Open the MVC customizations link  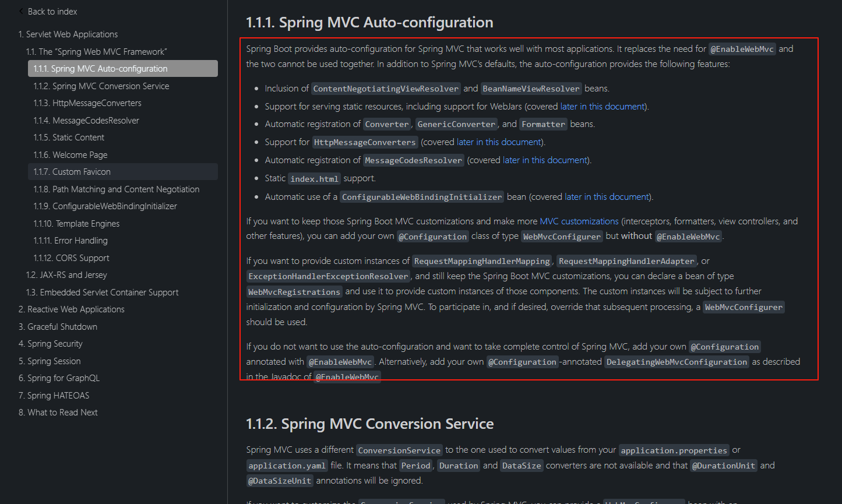(579, 221)
